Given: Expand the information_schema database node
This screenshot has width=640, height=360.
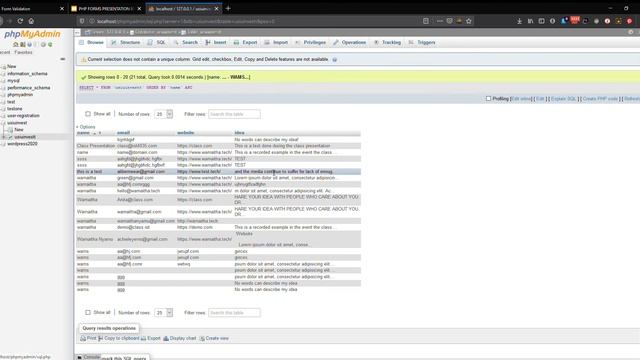Looking at the screenshot, I should (x=3, y=74).
